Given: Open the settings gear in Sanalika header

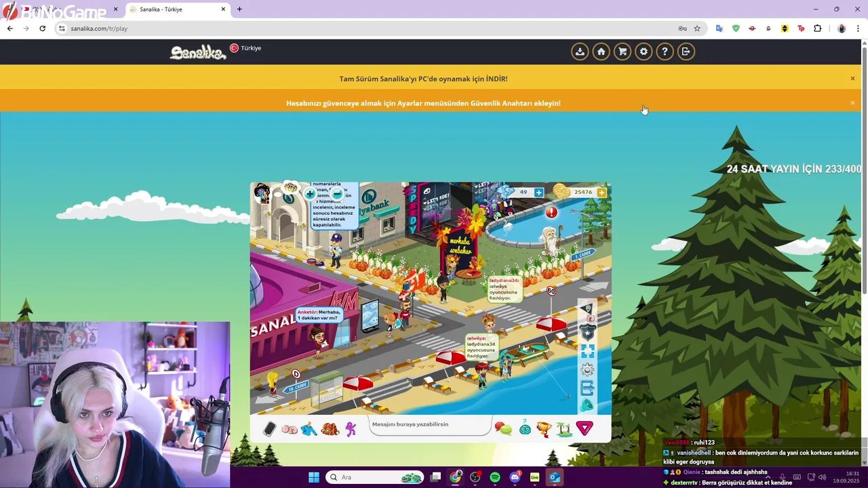Looking at the screenshot, I should pos(644,52).
